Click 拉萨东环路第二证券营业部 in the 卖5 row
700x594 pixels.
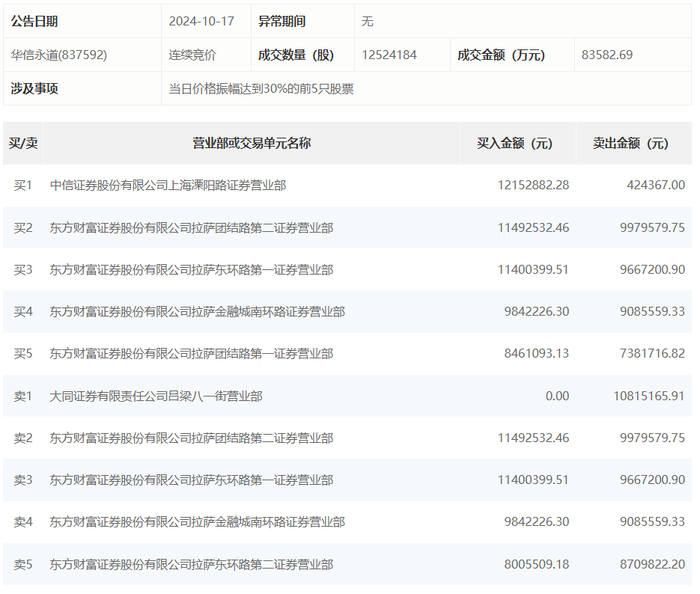262,565
